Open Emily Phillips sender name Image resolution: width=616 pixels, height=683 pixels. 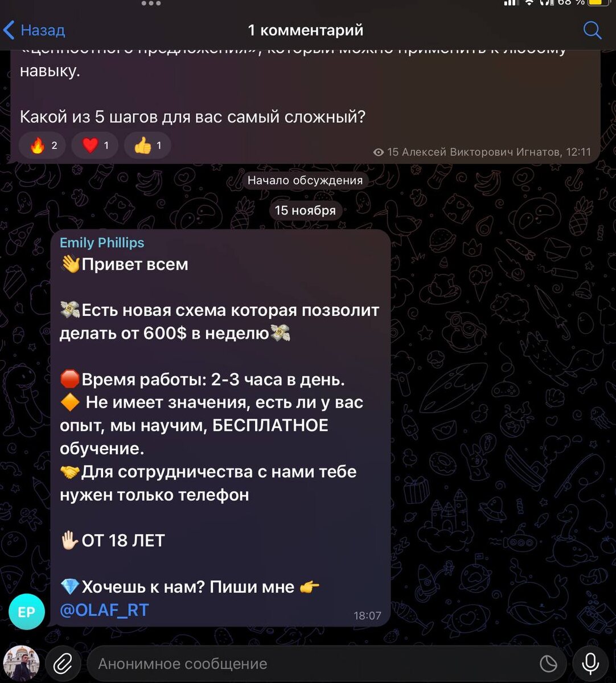coord(102,242)
